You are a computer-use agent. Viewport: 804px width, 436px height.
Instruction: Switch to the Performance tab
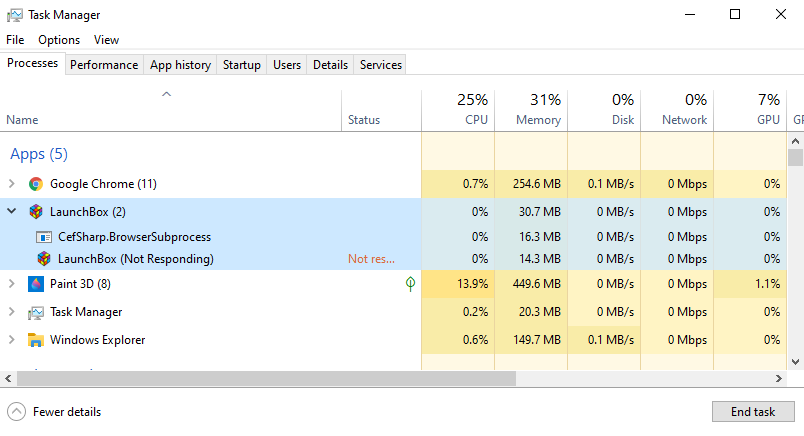pyautogui.click(x=104, y=65)
